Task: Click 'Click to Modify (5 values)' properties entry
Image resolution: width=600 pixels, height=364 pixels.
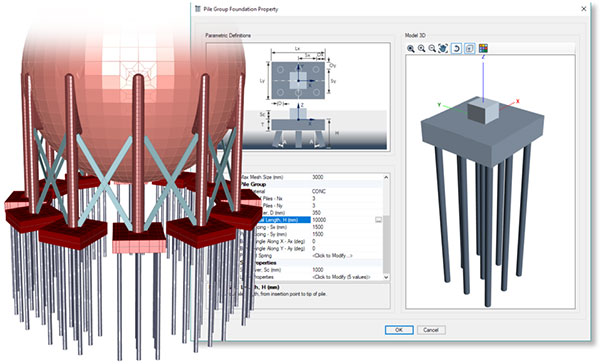Action: click(341, 277)
